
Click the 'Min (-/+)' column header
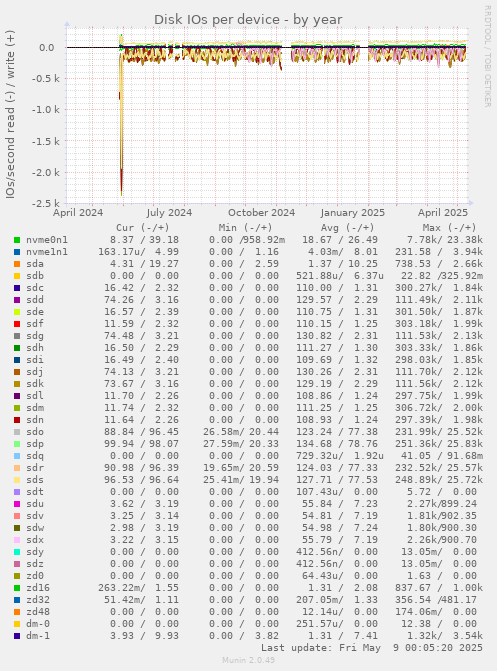pyautogui.click(x=245, y=228)
